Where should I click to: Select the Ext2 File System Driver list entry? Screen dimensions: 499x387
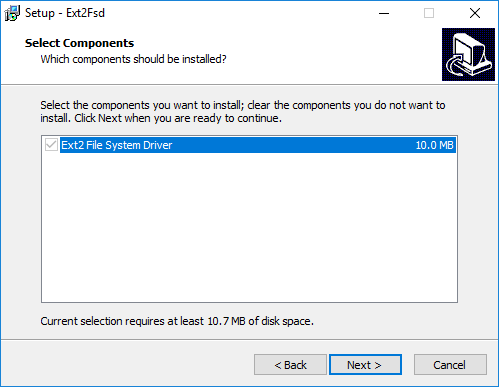[258, 145]
